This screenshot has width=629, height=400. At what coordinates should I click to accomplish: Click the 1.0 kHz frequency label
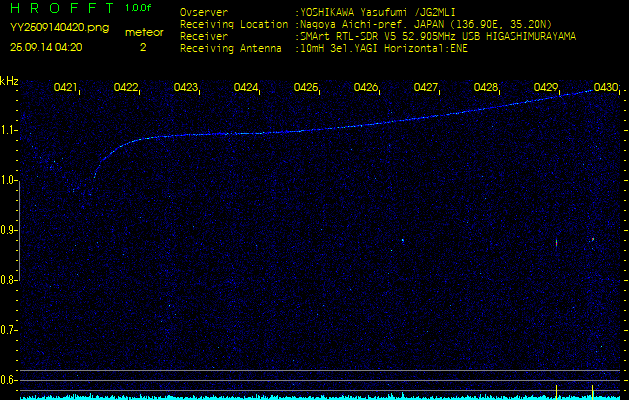(x=9, y=180)
